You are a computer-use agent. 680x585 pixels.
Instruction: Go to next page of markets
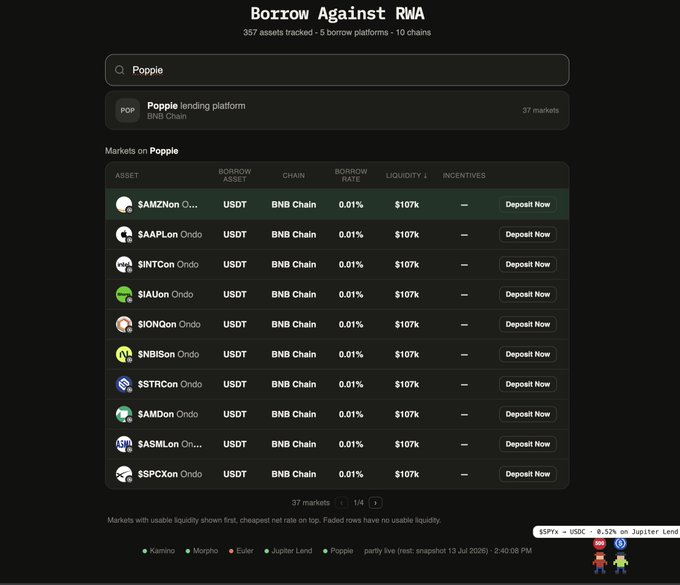tap(376, 503)
